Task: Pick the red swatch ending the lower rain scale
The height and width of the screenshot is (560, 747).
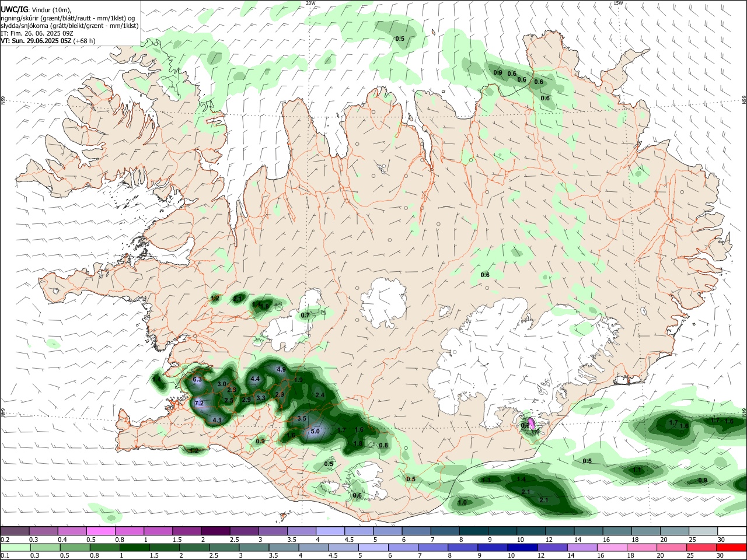Action: [x=731, y=547]
